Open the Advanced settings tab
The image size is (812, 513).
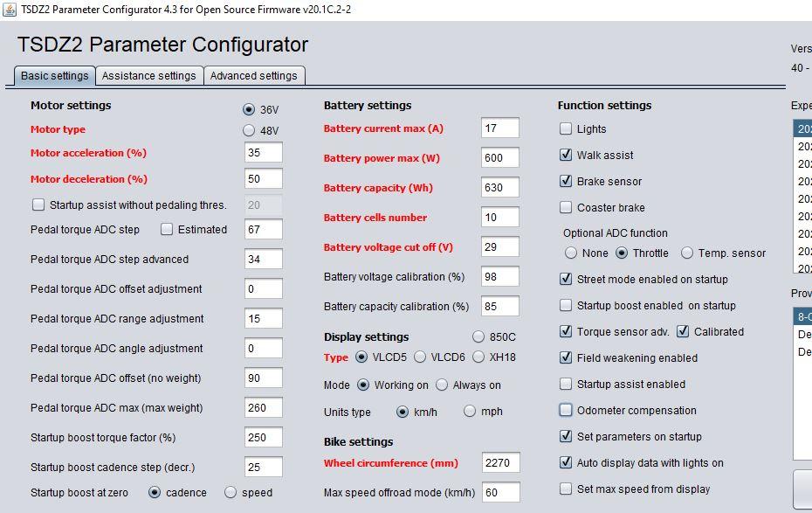coord(253,76)
